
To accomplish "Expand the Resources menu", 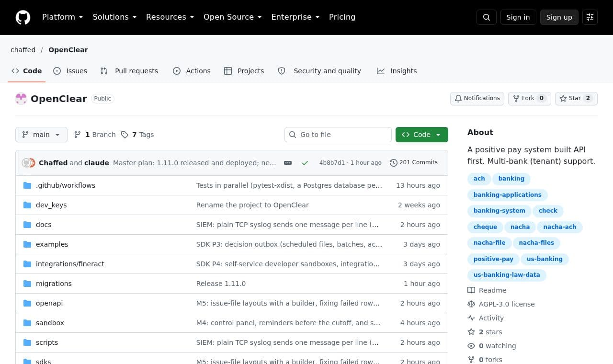I will [170, 17].
